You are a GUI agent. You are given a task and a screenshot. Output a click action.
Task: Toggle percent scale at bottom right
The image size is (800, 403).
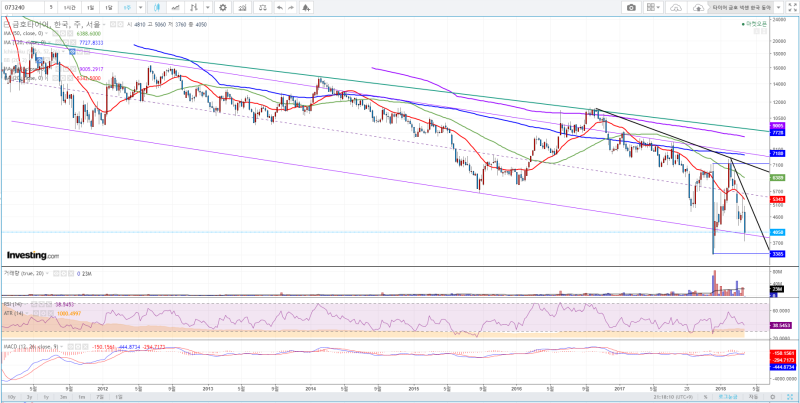[x=706, y=397]
